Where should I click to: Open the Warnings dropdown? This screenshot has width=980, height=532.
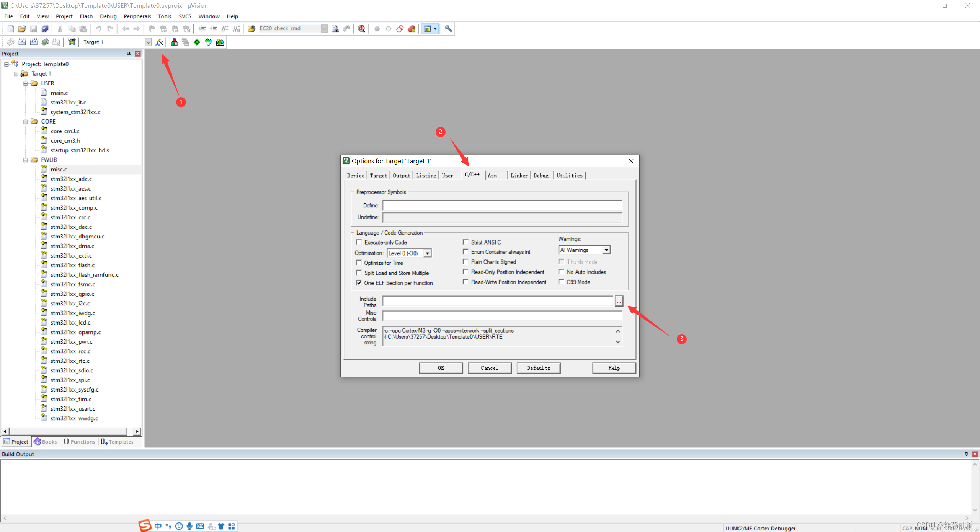(606, 250)
